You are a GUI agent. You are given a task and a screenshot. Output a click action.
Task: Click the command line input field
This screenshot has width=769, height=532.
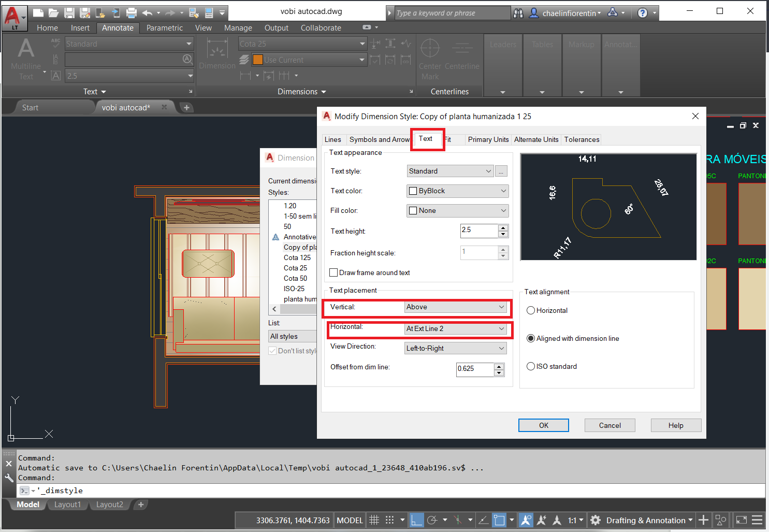[x=391, y=491]
